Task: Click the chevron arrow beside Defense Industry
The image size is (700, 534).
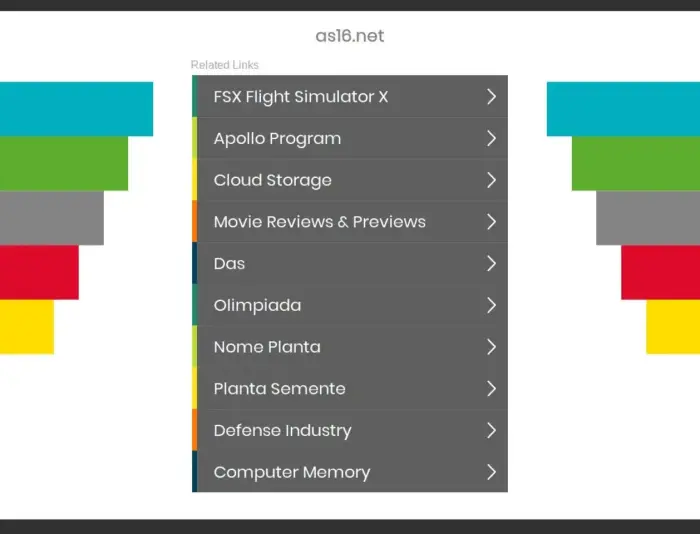Action: tap(491, 430)
